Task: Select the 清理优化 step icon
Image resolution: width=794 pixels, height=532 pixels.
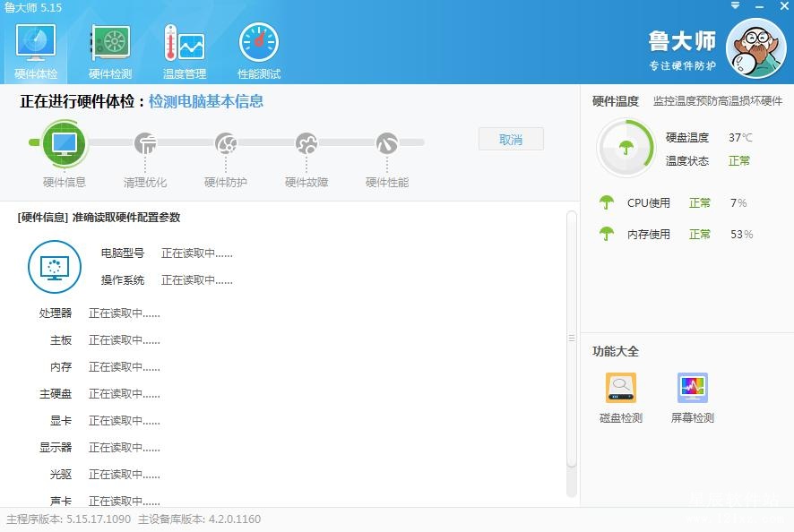Action: (145, 143)
